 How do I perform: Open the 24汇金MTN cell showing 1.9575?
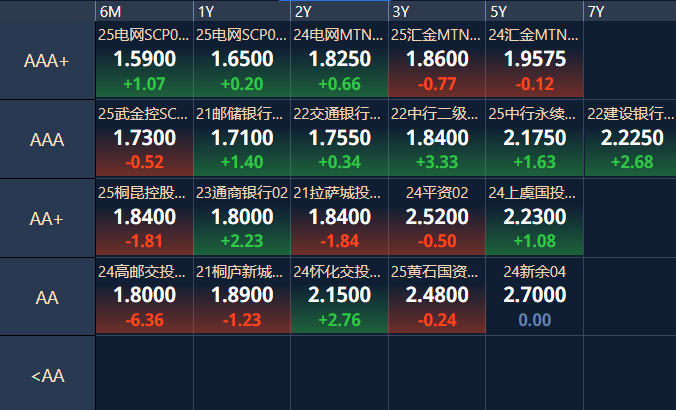pos(535,59)
